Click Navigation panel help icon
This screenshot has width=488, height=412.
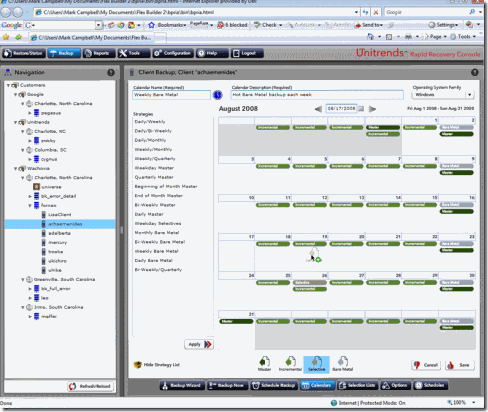pos(111,72)
